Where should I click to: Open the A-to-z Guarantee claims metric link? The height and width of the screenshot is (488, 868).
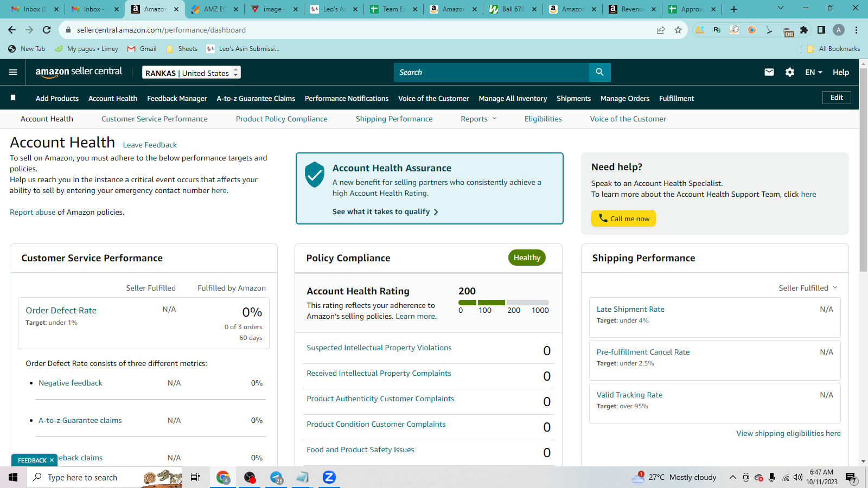[x=80, y=420]
